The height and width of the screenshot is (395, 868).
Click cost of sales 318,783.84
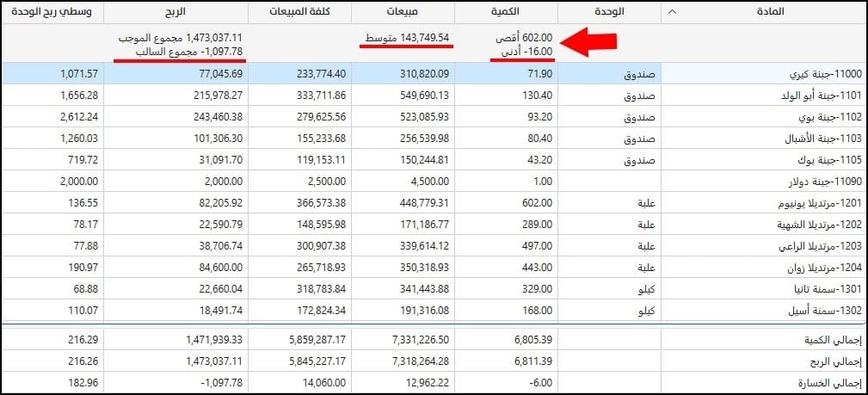pyautogui.click(x=321, y=289)
